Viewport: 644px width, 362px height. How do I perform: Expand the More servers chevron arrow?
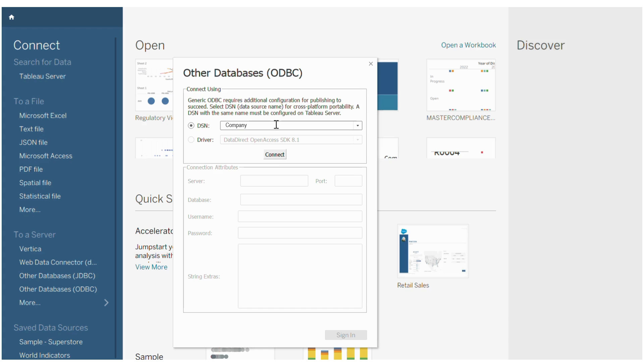pos(106,303)
